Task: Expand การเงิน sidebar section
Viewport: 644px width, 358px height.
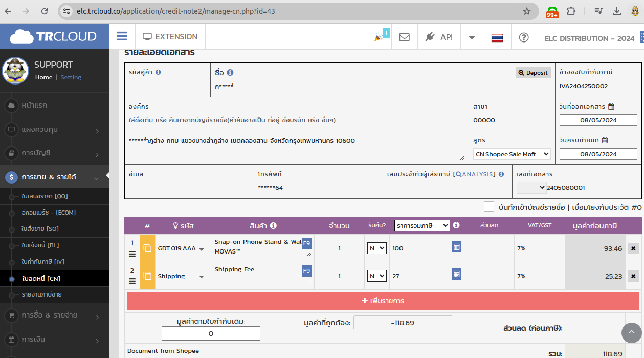Action: pyautogui.click(x=54, y=339)
